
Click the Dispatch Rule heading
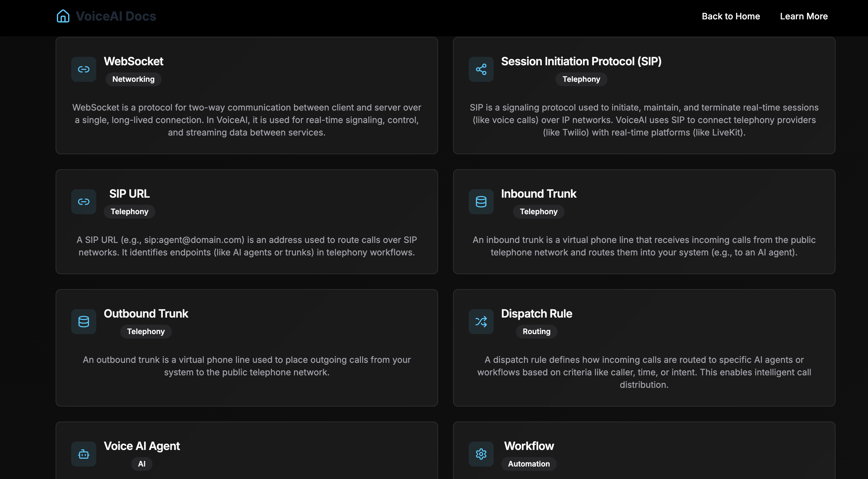coord(536,314)
